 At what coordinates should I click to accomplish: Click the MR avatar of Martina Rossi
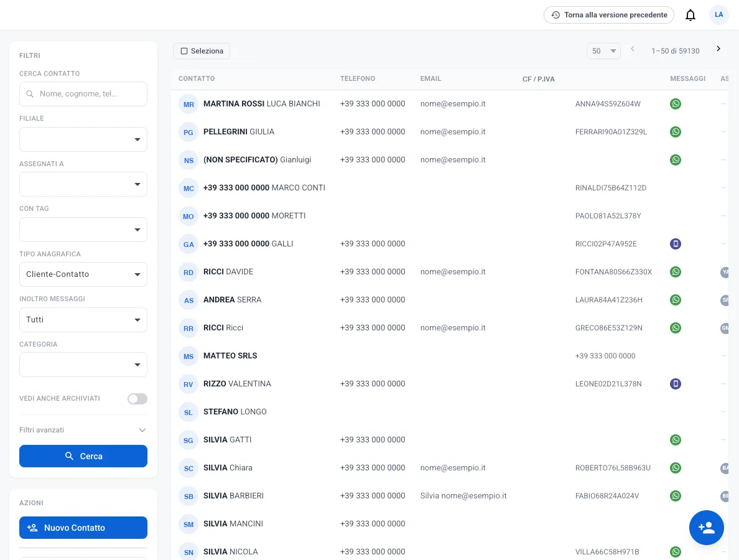point(188,104)
